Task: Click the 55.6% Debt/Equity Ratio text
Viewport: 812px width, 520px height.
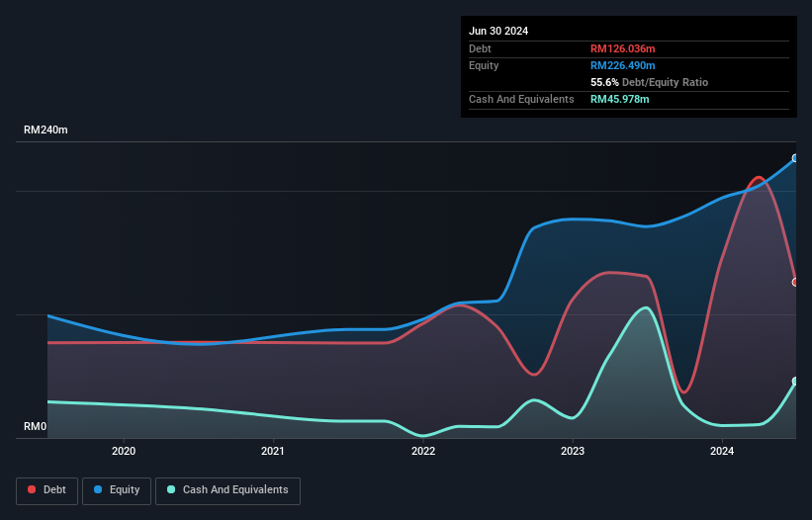Action: (x=649, y=82)
